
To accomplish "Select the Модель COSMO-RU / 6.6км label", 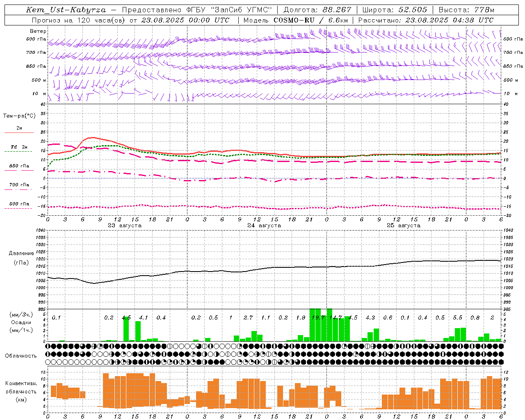I will (295, 20).
